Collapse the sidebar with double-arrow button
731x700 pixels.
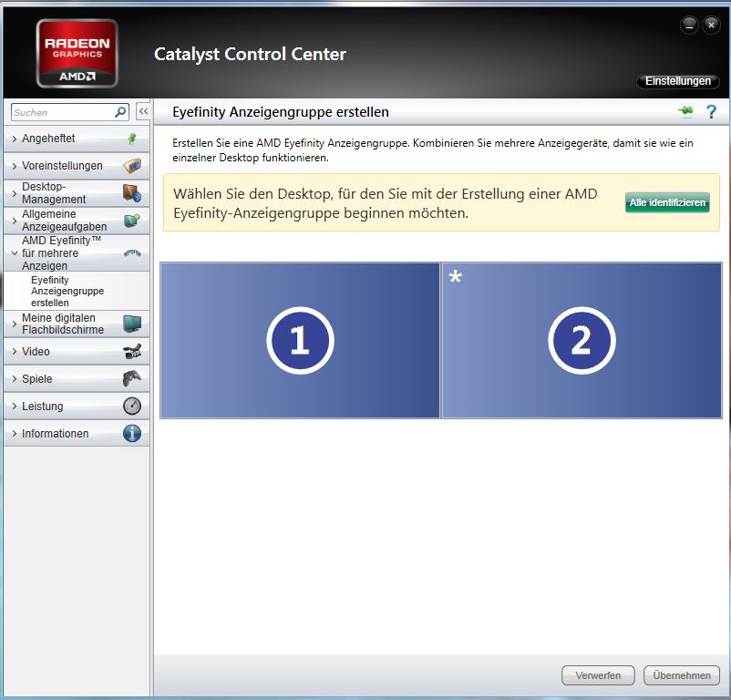(143, 111)
